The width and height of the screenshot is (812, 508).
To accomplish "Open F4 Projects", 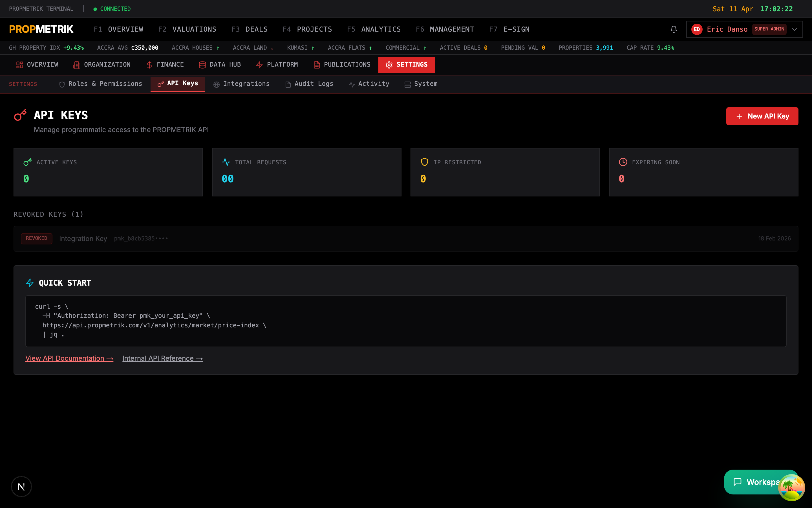I will tap(307, 29).
